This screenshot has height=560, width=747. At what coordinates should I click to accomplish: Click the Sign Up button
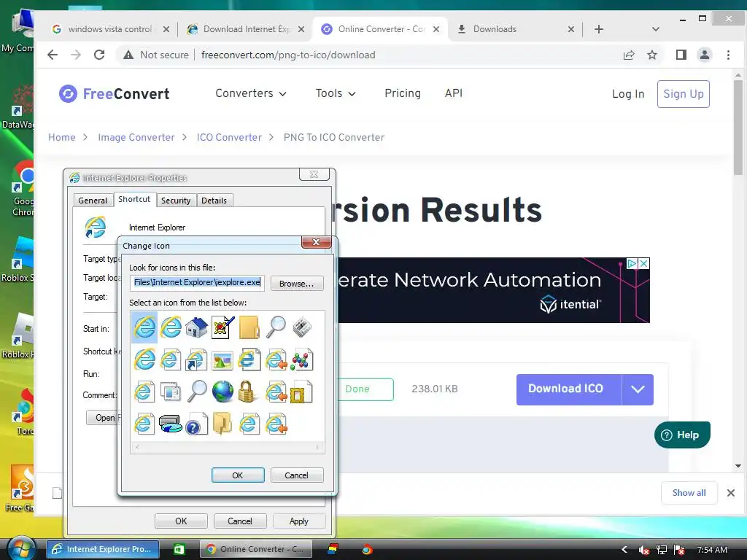pos(683,94)
